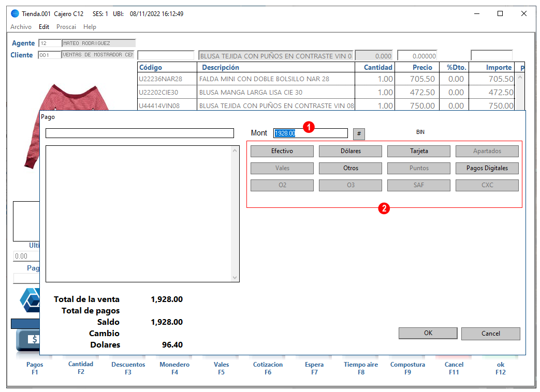The height and width of the screenshot is (392, 540).
Task: Choose Dólares payment method
Action: (351, 151)
